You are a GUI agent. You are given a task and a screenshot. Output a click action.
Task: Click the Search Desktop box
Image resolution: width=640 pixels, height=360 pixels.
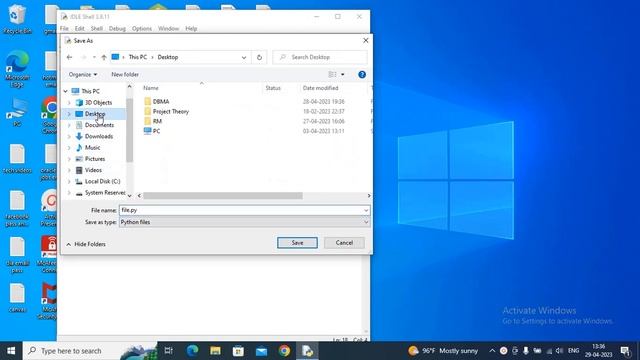point(320,58)
